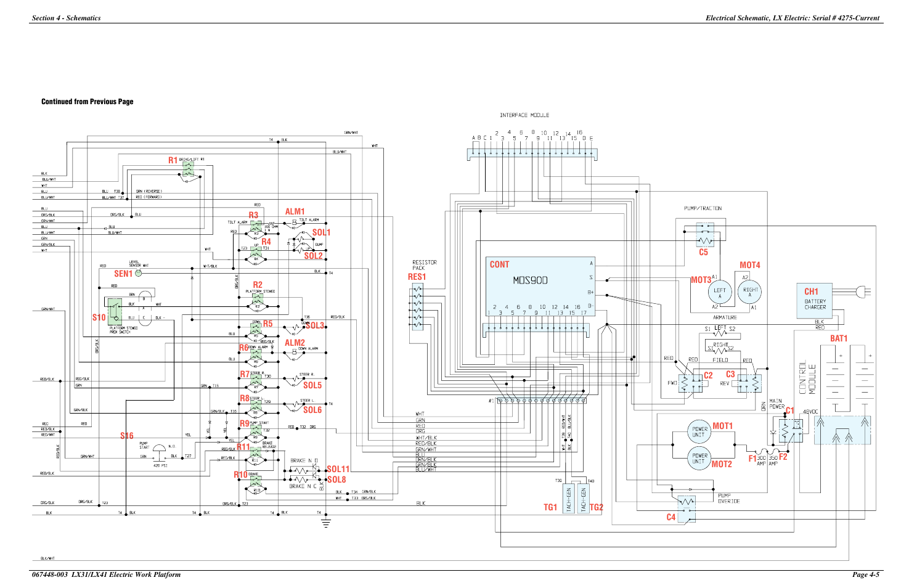Select the S10 label

(99, 317)
